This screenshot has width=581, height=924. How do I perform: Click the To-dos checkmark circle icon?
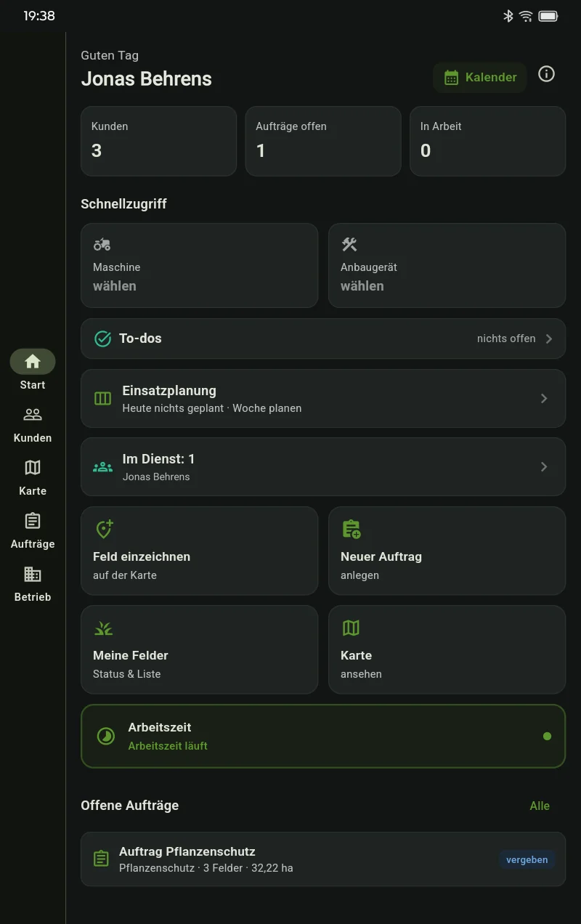point(103,339)
